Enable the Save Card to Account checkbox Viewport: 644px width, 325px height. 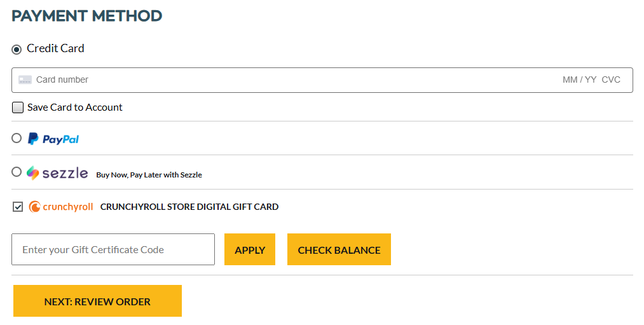coord(18,107)
